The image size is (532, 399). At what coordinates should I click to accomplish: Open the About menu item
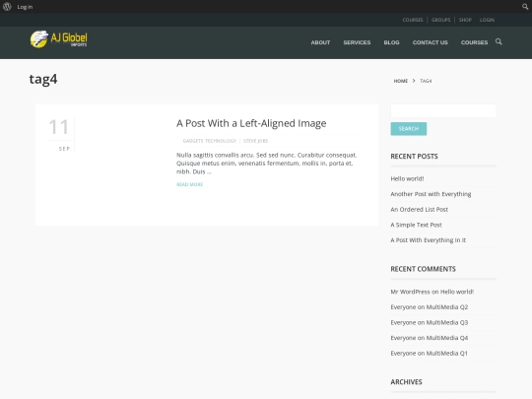pyautogui.click(x=320, y=42)
